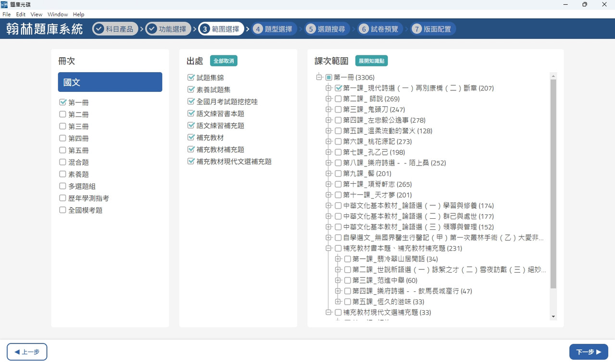Image resolution: width=615 pixels, height=364 pixels.
Task: Expand 第四課_左忠毅公逸事 tree node
Action: click(328, 120)
